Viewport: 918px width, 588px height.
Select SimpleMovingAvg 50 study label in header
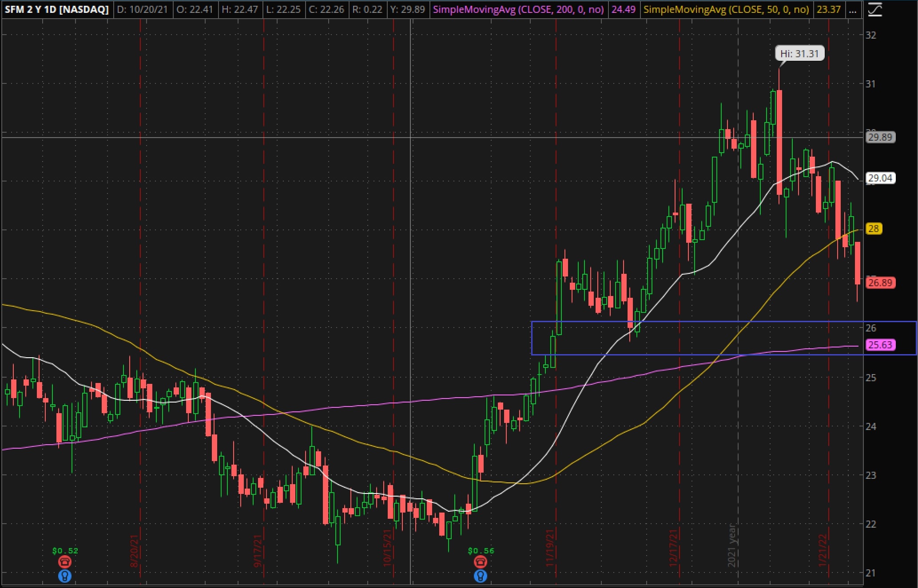tap(726, 10)
